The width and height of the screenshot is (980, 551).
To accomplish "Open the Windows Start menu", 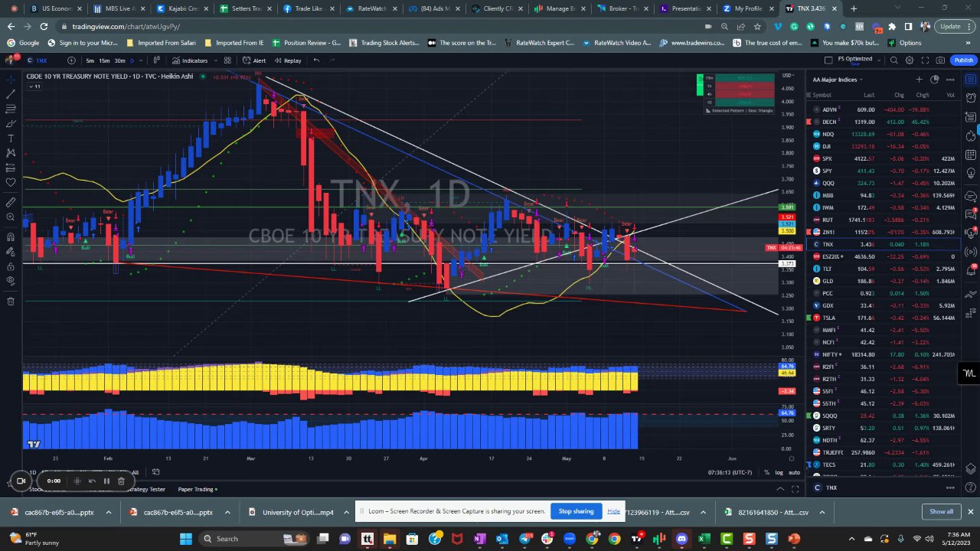I will tap(186, 539).
